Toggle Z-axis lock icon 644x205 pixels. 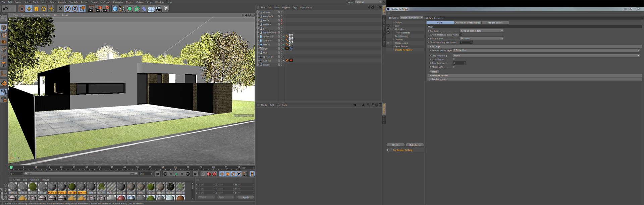[x=75, y=9]
